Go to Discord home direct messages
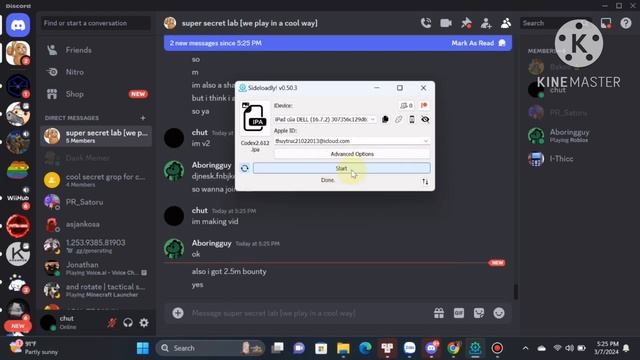Viewport: 640px width, 360px height. click(x=18, y=25)
